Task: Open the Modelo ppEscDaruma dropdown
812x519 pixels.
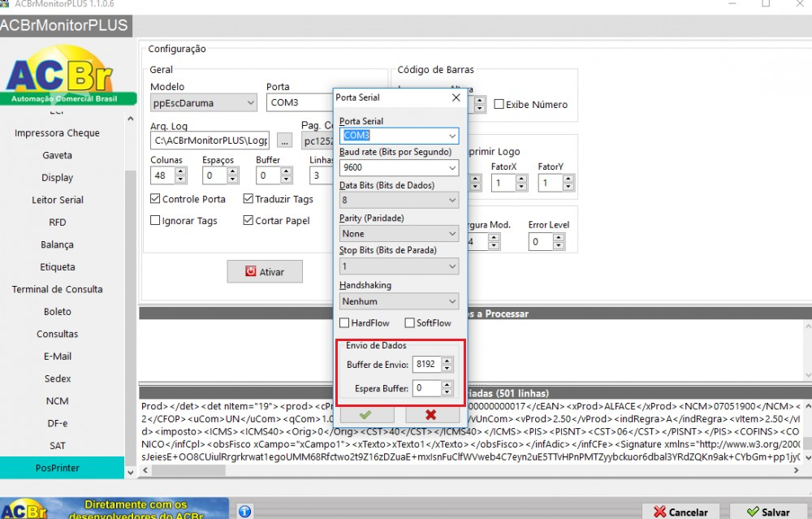Action: click(204, 102)
